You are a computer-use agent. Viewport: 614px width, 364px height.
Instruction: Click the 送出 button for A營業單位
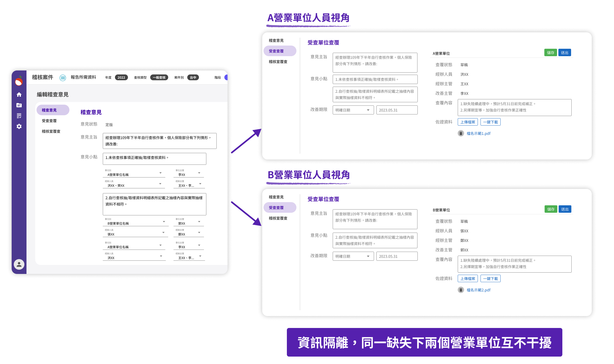coord(565,52)
